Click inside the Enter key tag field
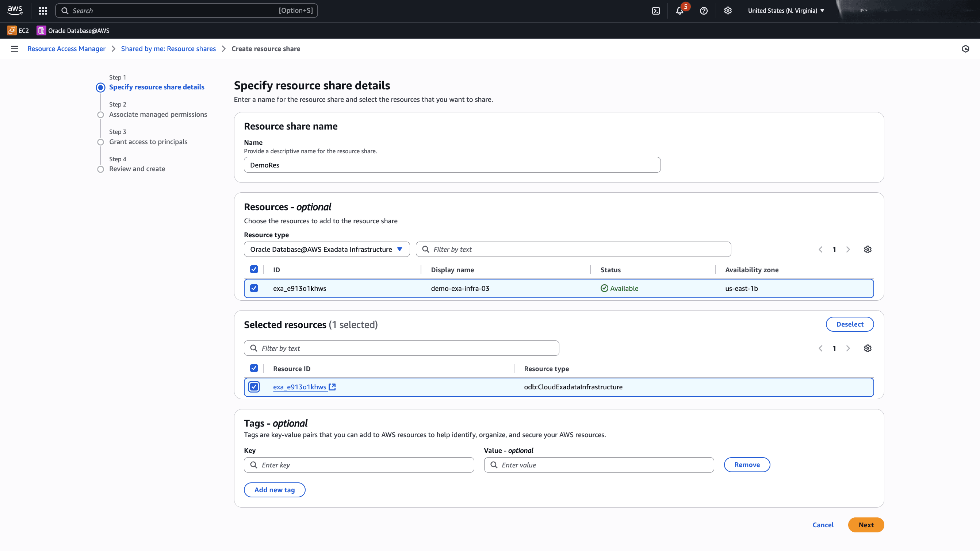This screenshot has width=980, height=551. tap(358, 465)
